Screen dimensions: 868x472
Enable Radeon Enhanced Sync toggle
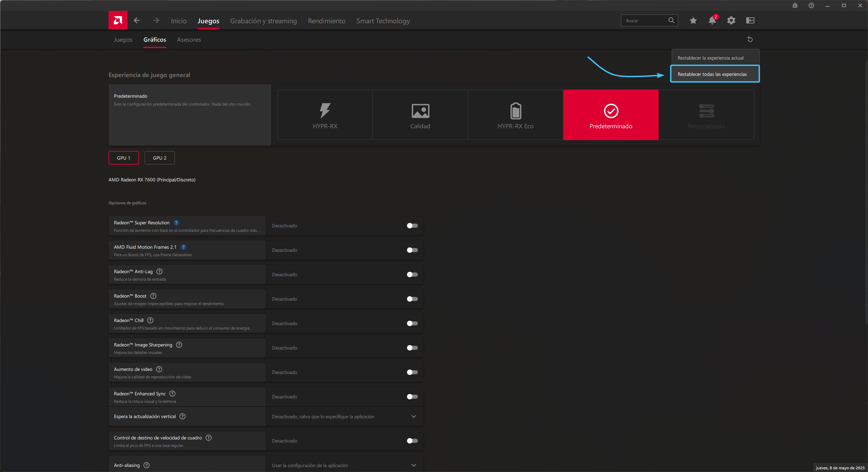coord(412,397)
